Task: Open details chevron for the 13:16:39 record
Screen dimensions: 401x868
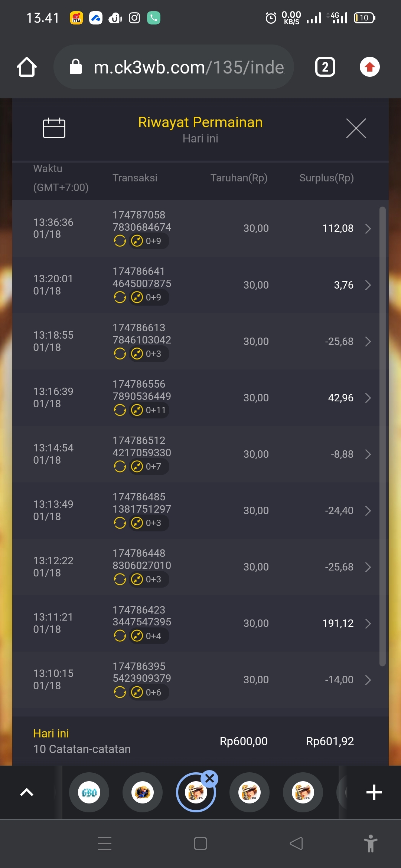Action: point(368,398)
